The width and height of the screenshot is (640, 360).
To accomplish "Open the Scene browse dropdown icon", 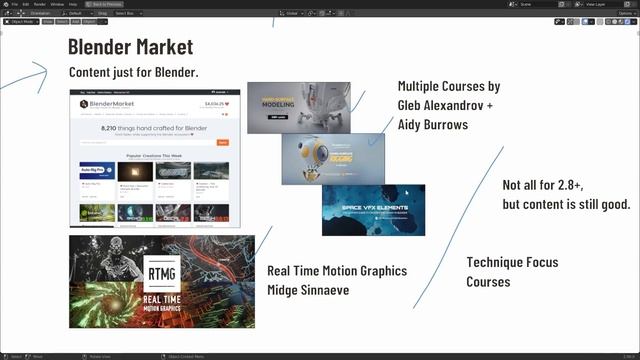I will point(512,4).
